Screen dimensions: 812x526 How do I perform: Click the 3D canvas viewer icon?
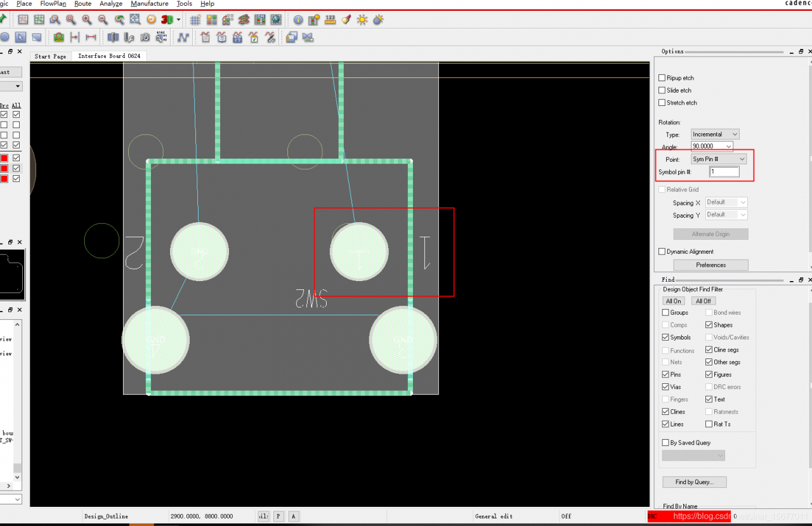(x=167, y=20)
